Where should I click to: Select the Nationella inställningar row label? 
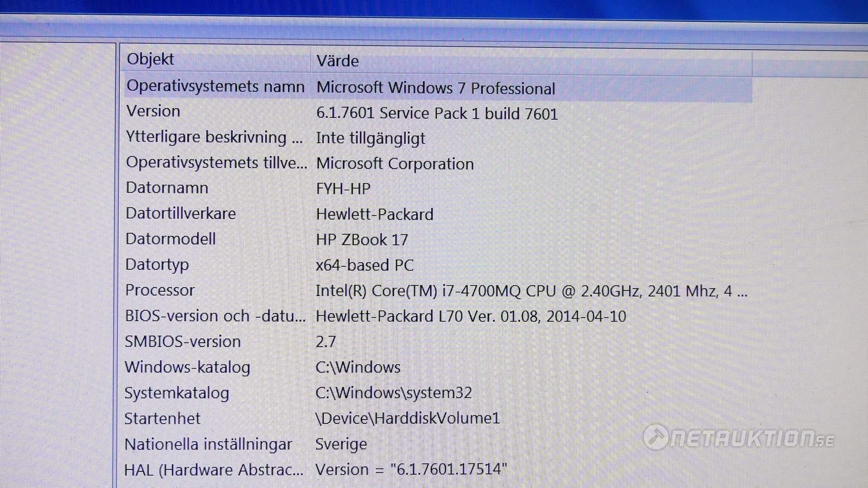pos(208,444)
